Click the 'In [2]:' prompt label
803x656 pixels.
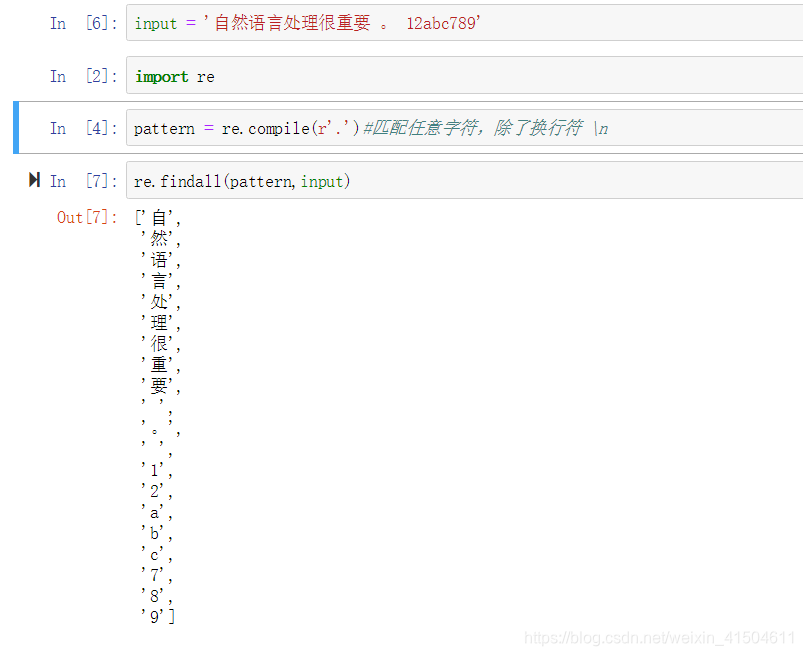83,76
